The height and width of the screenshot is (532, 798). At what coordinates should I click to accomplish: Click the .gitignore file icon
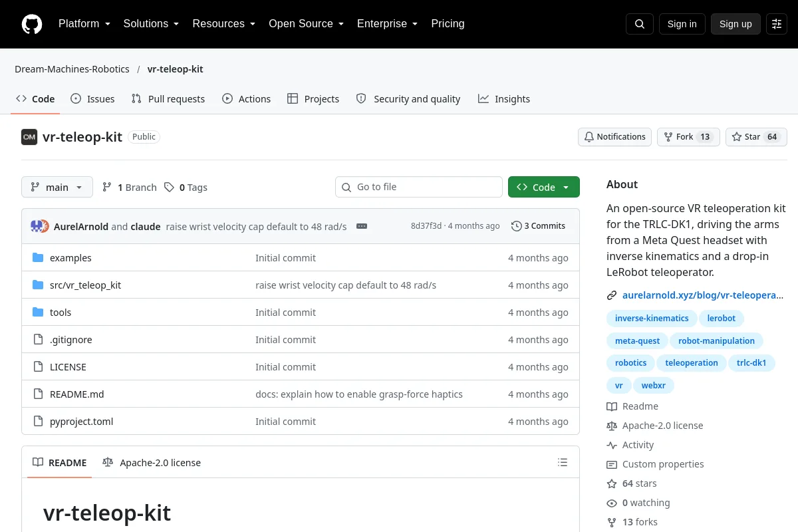(x=38, y=339)
